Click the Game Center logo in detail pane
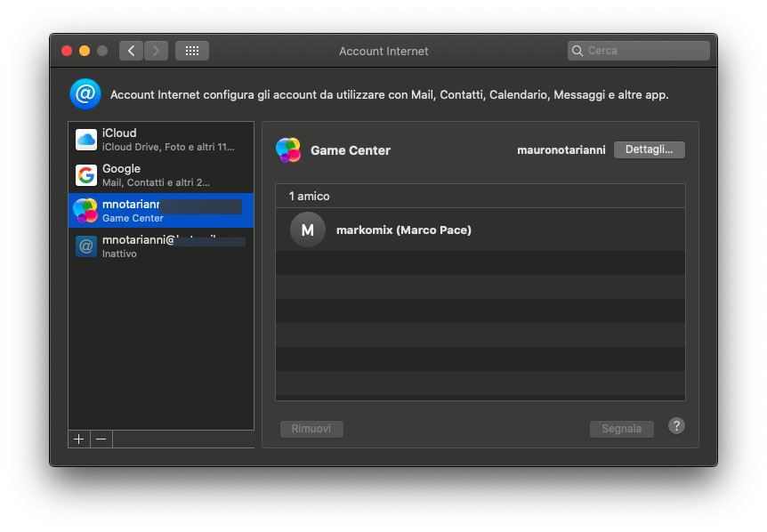Image resolution: width=767 pixels, height=532 pixels. coord(288,150)
